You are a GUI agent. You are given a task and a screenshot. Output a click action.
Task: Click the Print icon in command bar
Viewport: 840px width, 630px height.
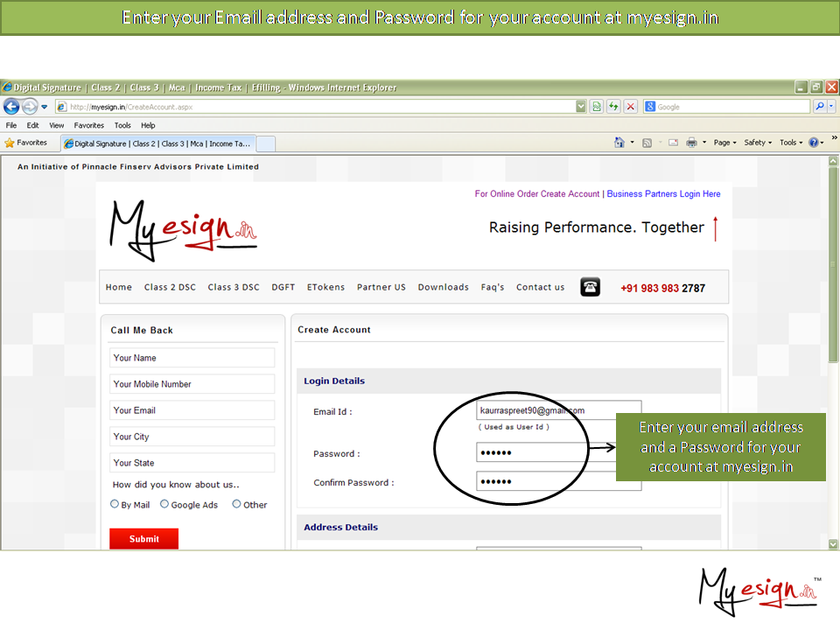click(691, 143)
